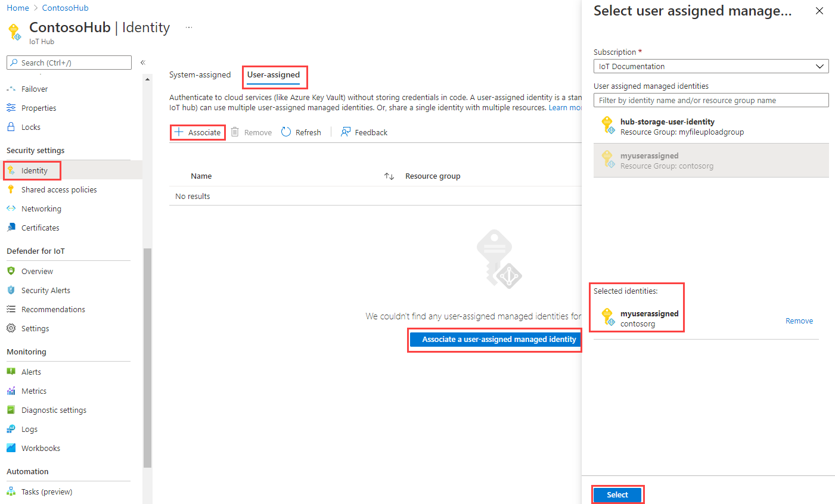Click the Diagnostic settings icon
Screen dimensions: 835x504
tap(11, 410)
